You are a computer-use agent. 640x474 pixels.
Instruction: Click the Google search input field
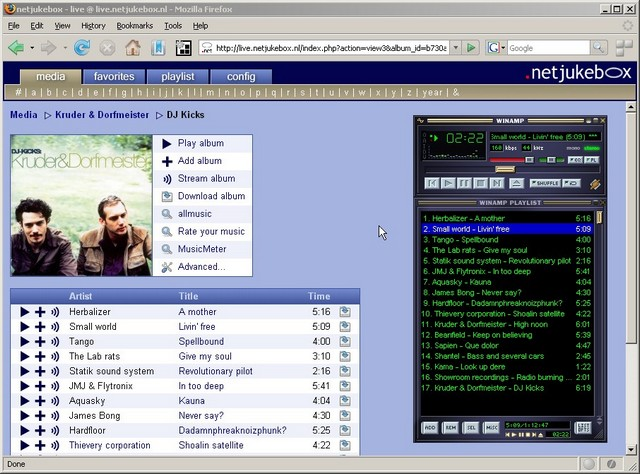[x=548, y=48]
